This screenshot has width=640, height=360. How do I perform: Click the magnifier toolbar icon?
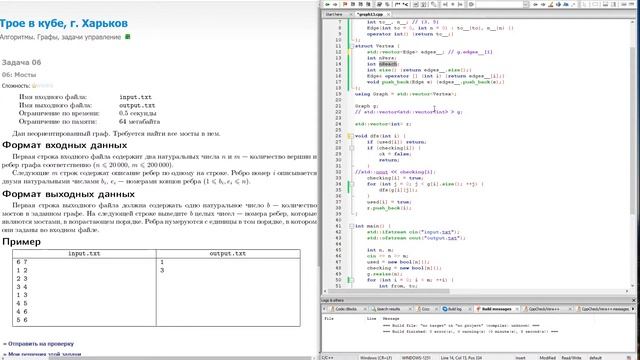(x=433, y=4)
